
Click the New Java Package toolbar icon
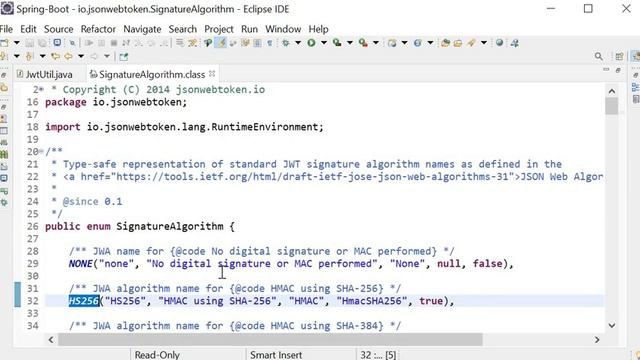point(392,43)
